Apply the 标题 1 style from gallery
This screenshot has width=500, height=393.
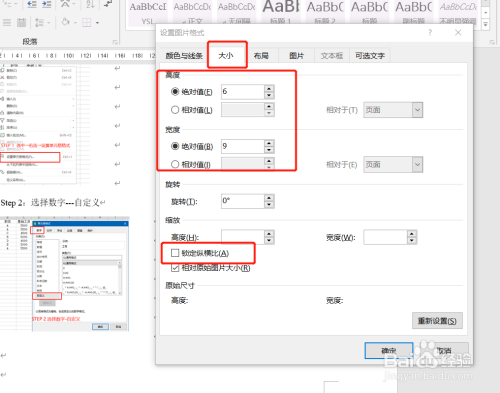[281, 13]
